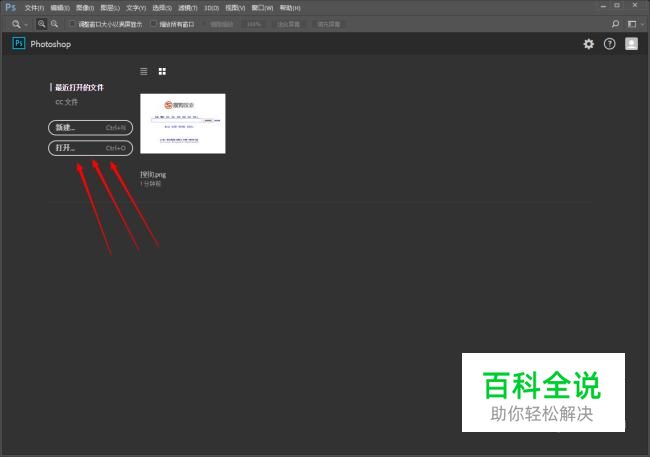Click the recent .png file name label
This screenshot has width=650, height=457.
[x=153, y=175]
